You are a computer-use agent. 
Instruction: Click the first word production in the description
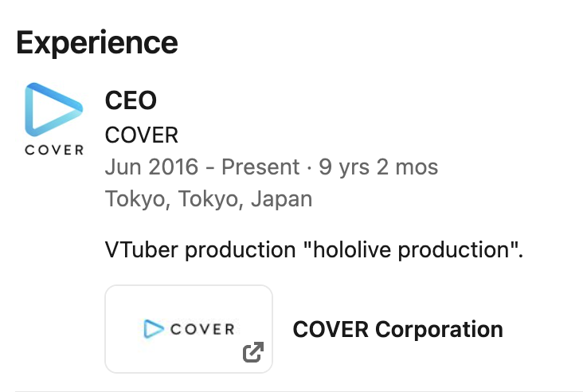point(241,250)
